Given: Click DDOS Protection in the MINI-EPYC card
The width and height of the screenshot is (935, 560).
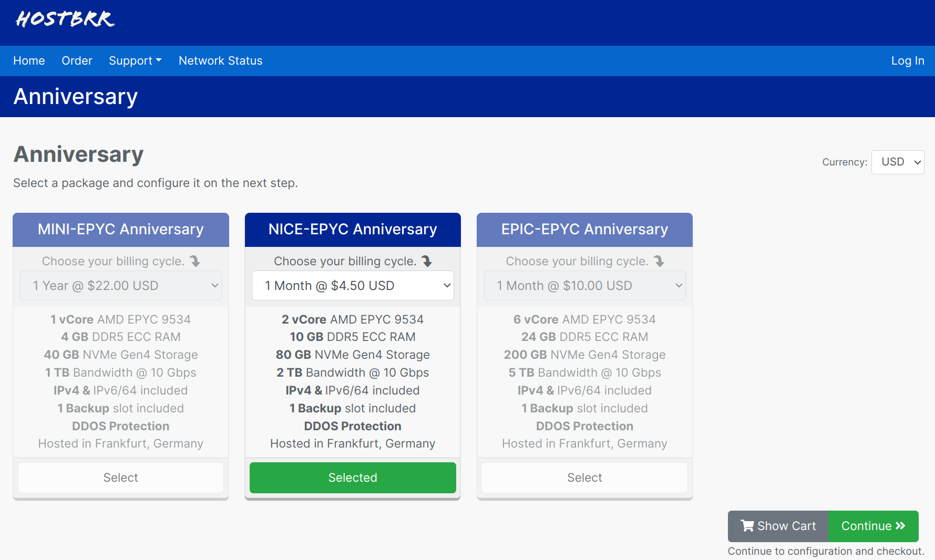Looking at the screenshot, I should [121, 426].
